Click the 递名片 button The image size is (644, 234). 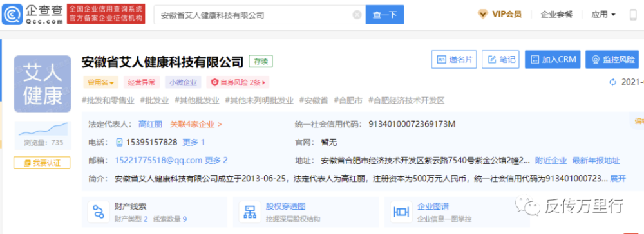tap(454, 59)
